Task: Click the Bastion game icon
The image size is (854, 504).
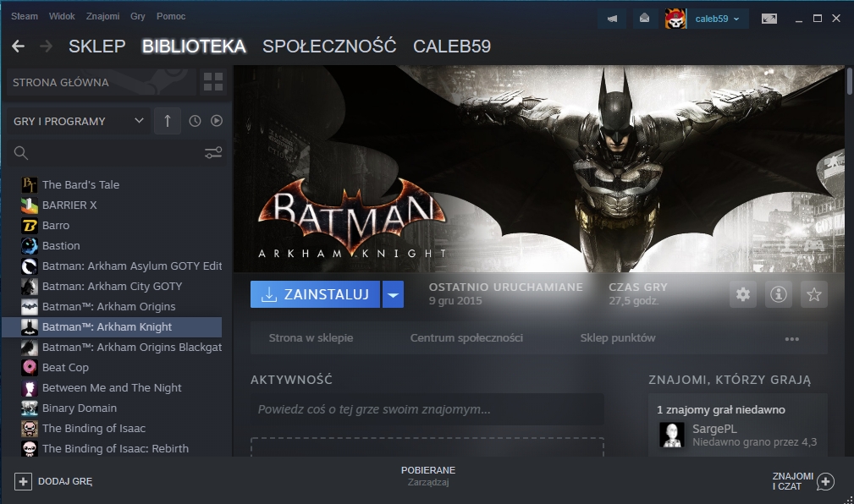Action: pyautogui.click(x=30, y=246)
